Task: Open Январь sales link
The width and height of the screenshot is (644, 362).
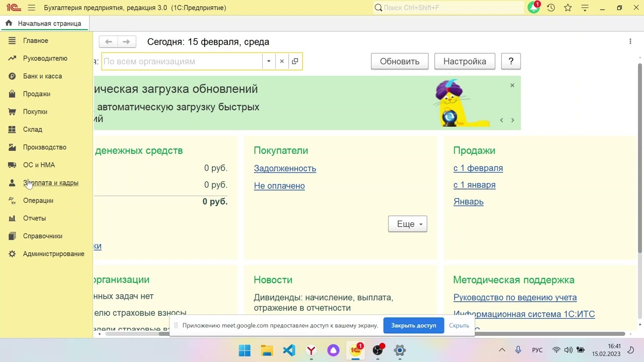Action: (x=468, y=202)
